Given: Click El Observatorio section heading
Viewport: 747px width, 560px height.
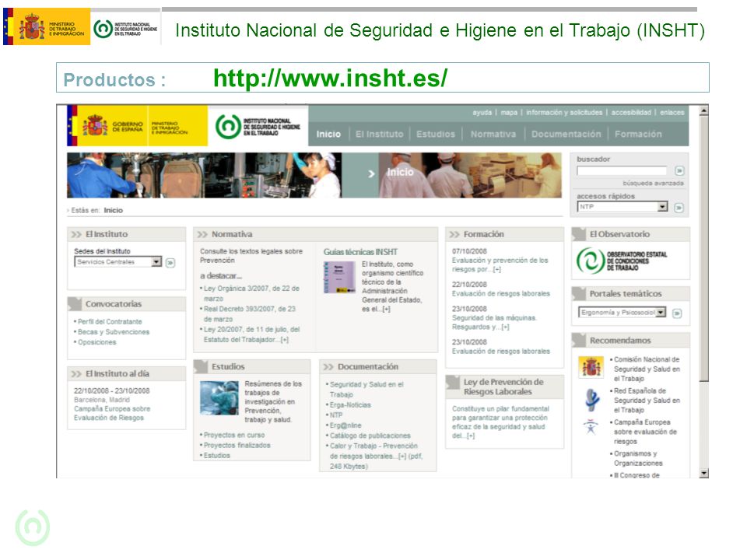Looking at the screenshot, I should 619,234.
